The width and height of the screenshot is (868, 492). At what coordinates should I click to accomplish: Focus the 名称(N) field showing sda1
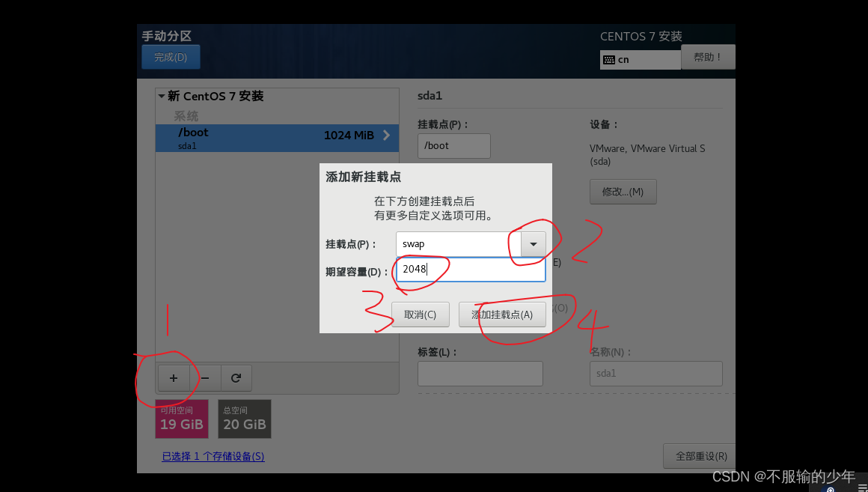click(656, 374)
